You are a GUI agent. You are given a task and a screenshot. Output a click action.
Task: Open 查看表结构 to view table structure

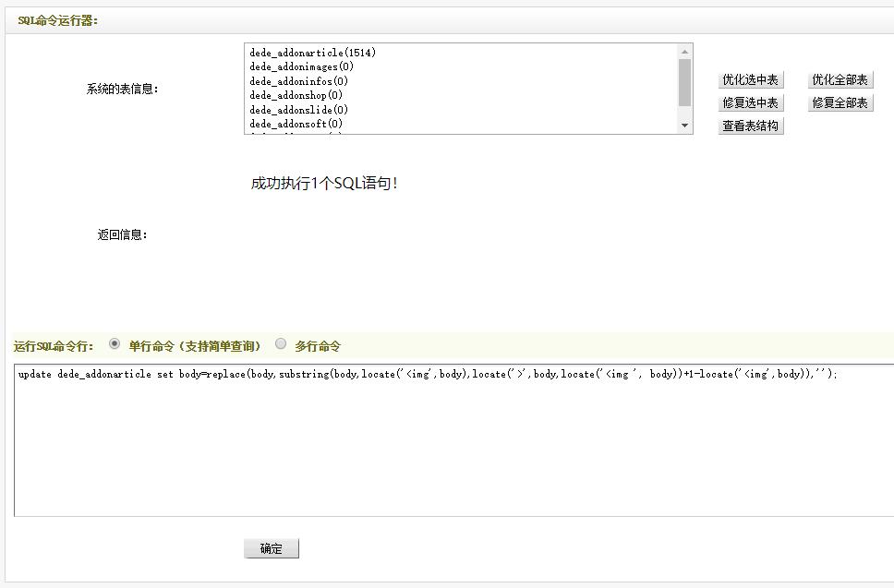(x=750, y=126)
